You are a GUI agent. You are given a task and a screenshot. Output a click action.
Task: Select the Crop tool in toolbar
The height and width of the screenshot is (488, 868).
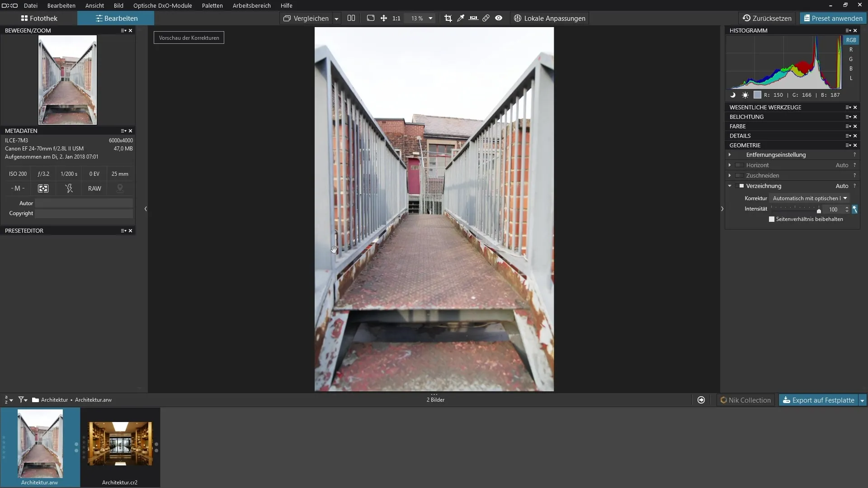point(448,18)
